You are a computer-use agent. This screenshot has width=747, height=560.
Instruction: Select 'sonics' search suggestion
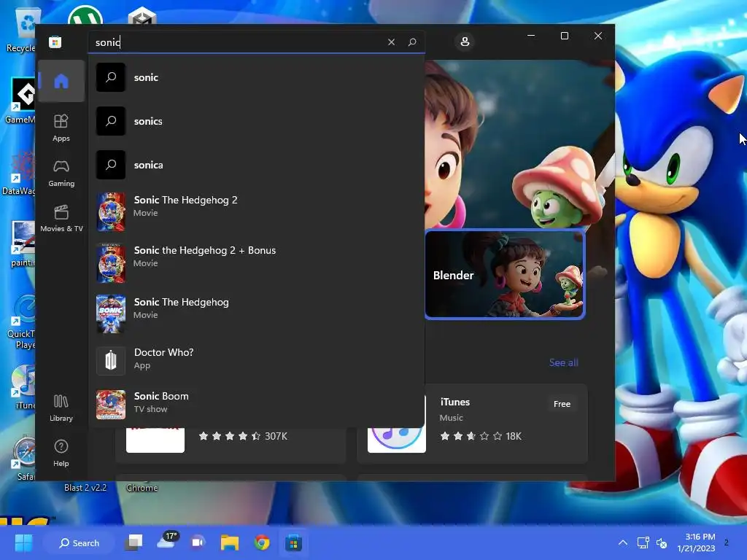click(x=256, y=121)
